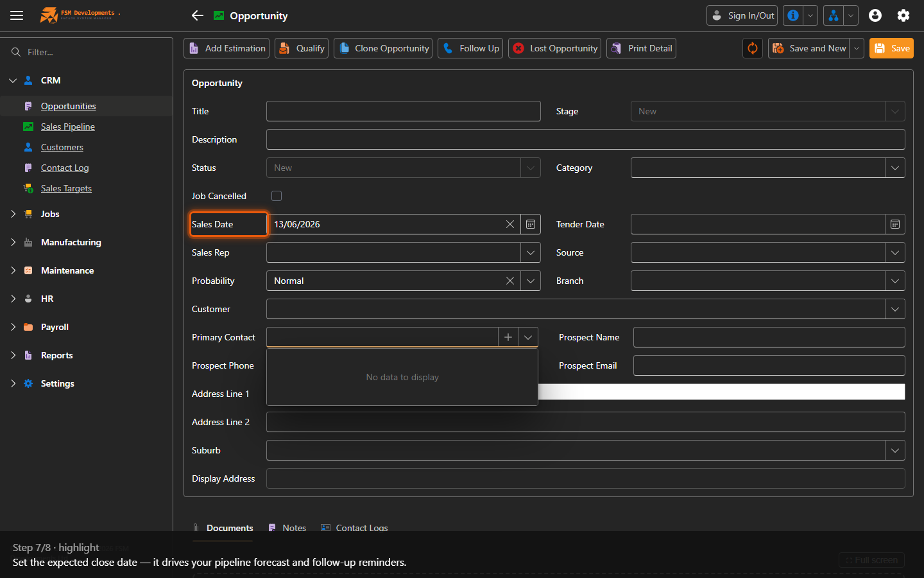
Task: Open the Sales Date calendar picker
Action: [531, 224]
